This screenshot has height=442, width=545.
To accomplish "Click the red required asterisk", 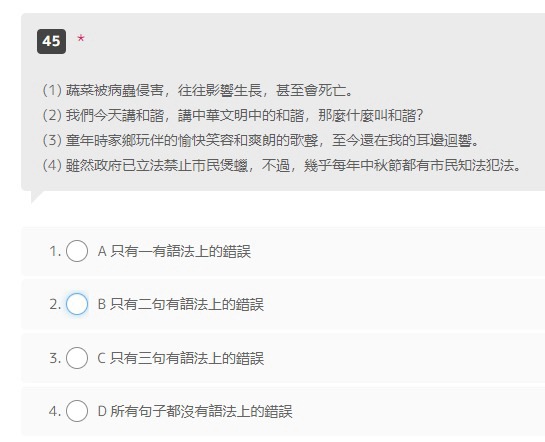I will (x=81, y=38).
